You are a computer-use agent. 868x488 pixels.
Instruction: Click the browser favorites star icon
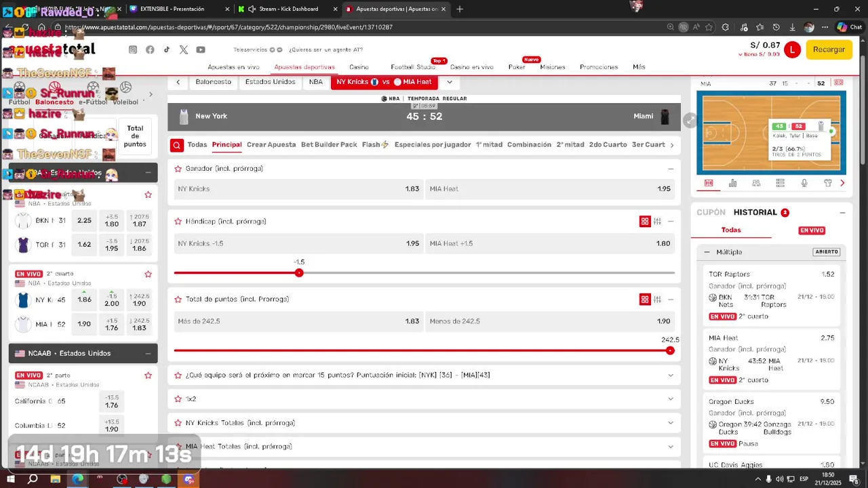pos(709,27)
